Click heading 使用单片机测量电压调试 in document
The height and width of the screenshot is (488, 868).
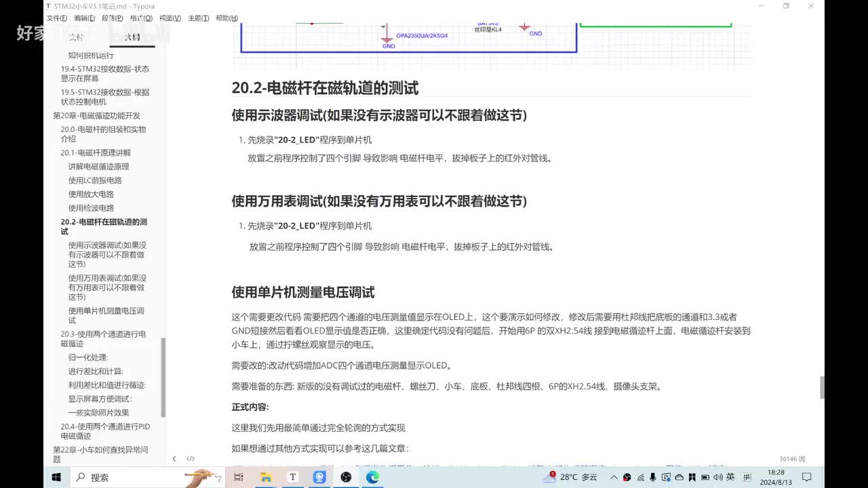pos(303,292)
